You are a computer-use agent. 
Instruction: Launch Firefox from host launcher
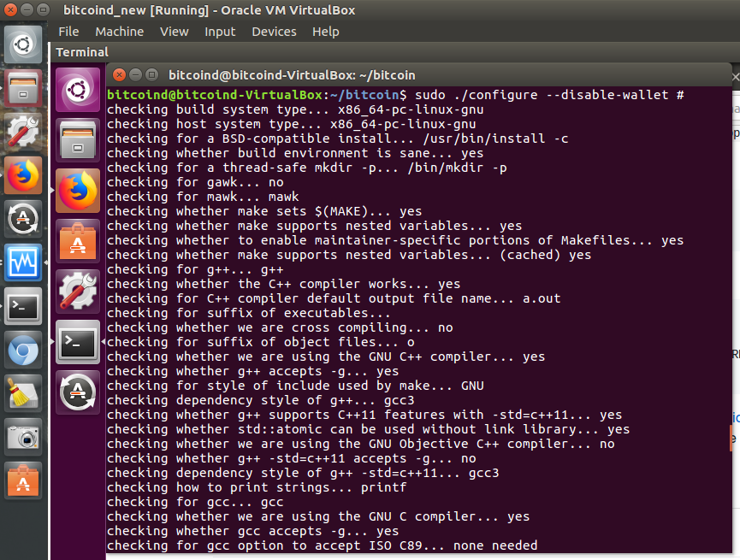point(23,175)
